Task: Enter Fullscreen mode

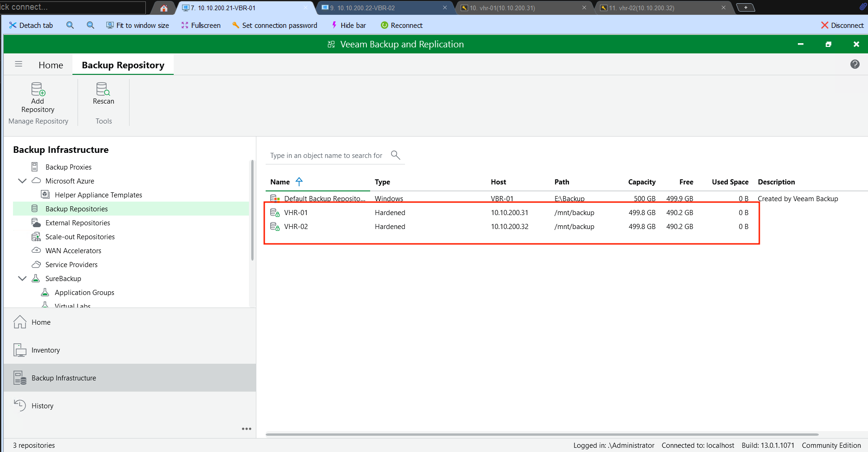Action: 201,25
